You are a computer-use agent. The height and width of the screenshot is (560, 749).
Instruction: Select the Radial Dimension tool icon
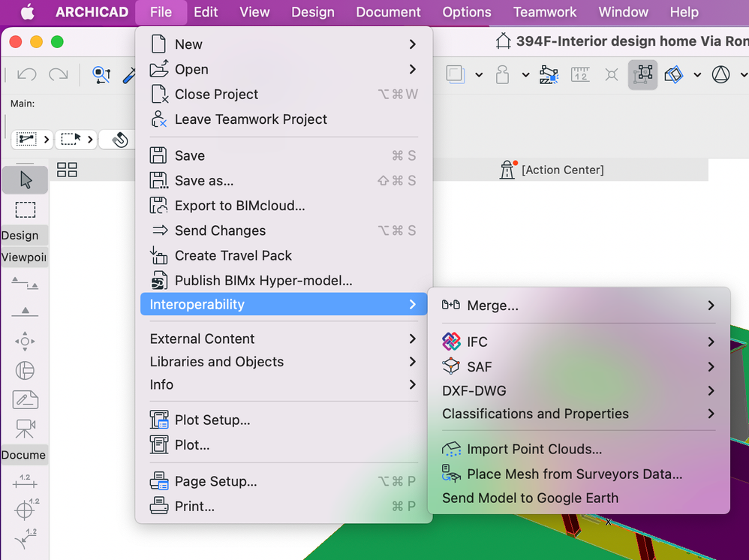click(26, 510)
